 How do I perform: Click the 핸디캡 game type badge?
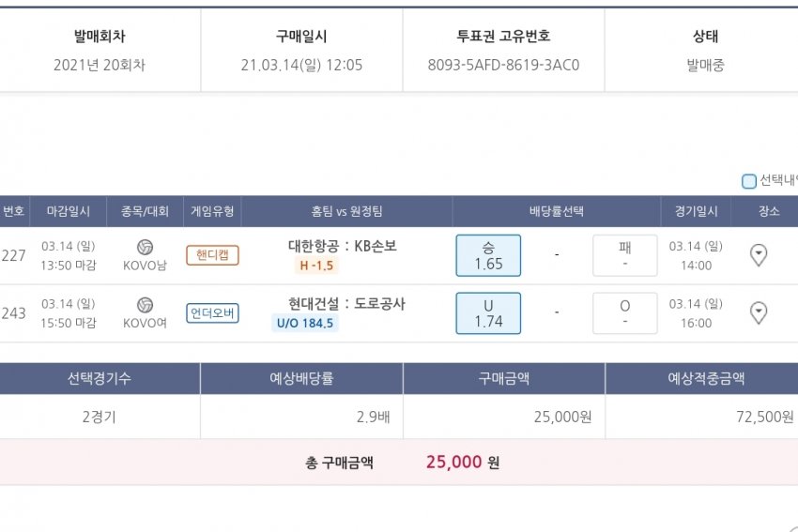(x=213, y=255)
